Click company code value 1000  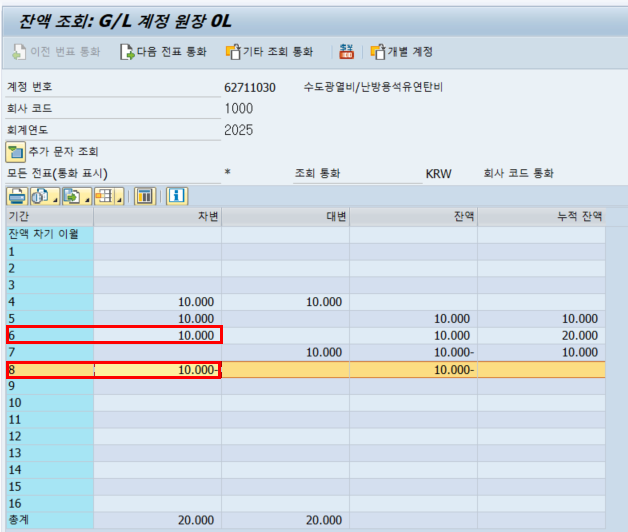coord(239,109)
